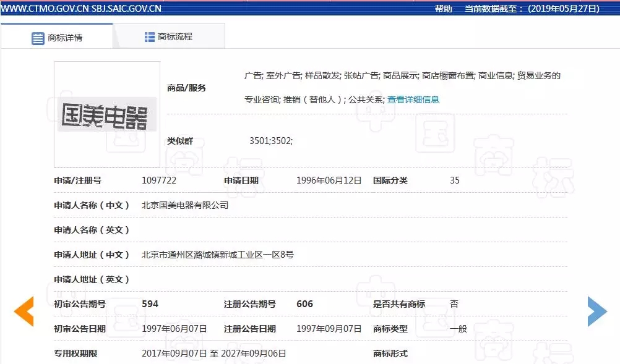Select preliminary announcement issue 594
Viewport: 620px width, 364px height.
150,304
